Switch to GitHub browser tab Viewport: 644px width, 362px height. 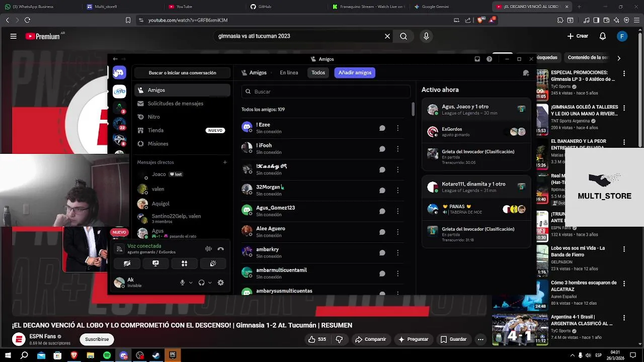261,7
